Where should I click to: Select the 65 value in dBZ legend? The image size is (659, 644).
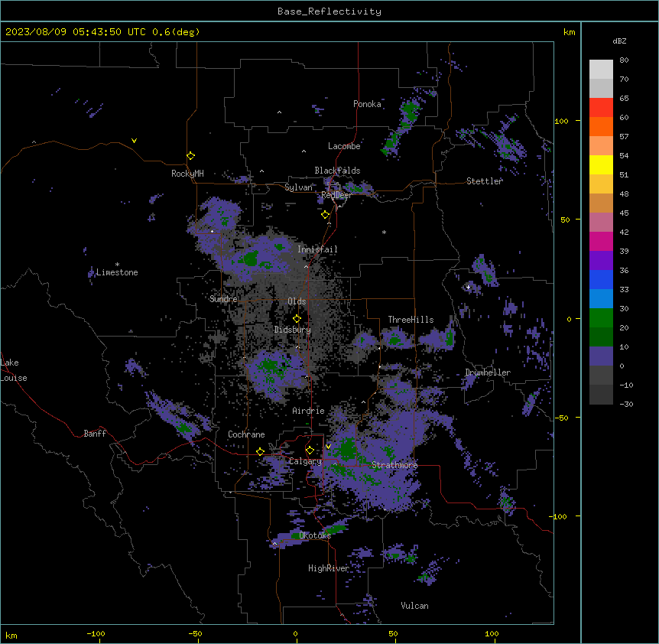point(624,99)
